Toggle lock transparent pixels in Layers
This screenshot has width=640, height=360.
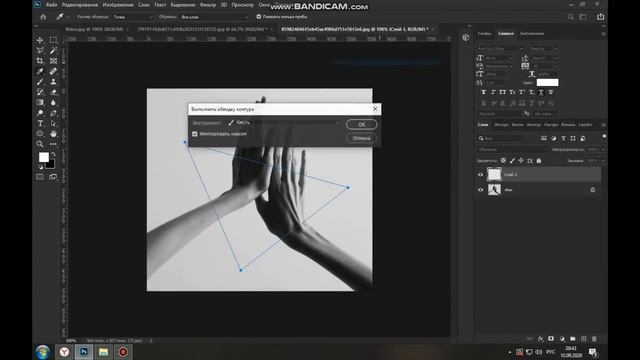tap(503, 161)
